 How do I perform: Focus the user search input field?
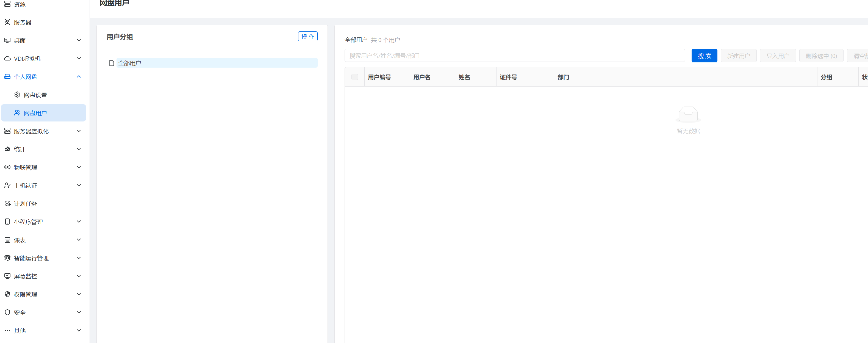tap(514, 56)
